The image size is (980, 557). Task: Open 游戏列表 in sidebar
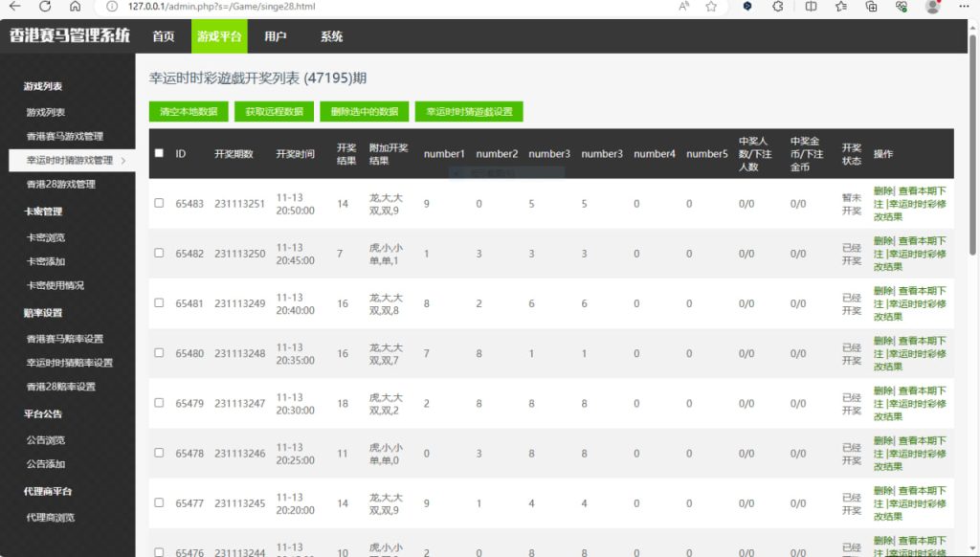click(x=46, y=113)
